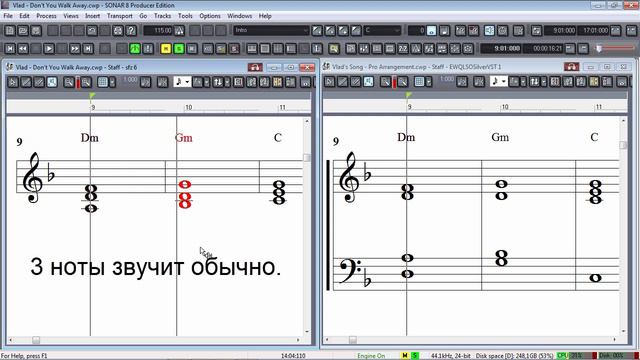
Task: Click Zoom out icon in left Staff window
Action: (69, 82)
